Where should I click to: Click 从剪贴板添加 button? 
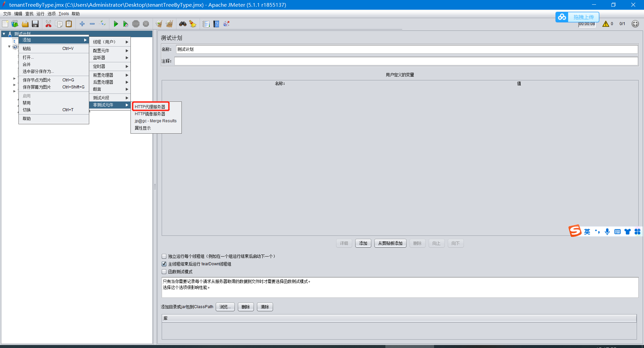click(390, 243)
